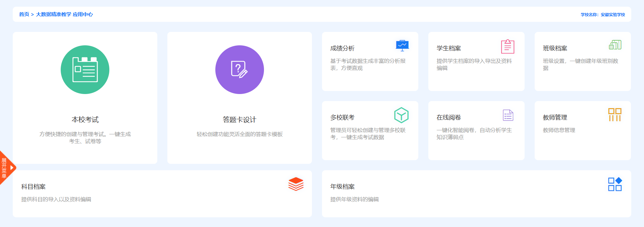Open the 多校联考 card title
Viewport: 644px width, 227px height.
tap(342, 118)
